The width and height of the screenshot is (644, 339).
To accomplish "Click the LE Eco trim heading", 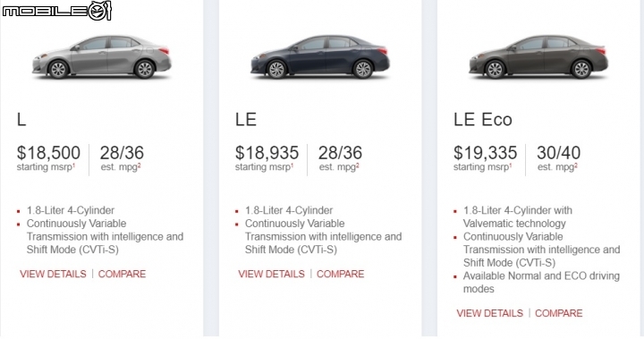I will pos(483,120).
